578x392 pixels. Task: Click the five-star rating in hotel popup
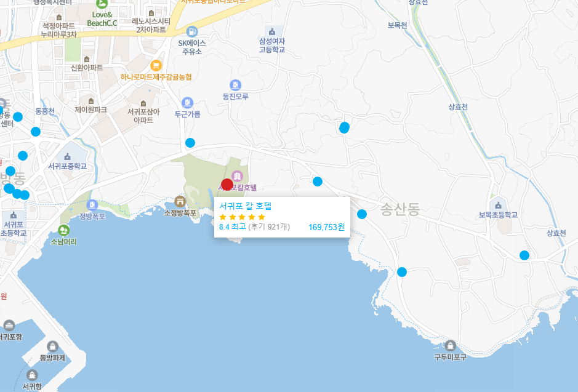[242, 217]
